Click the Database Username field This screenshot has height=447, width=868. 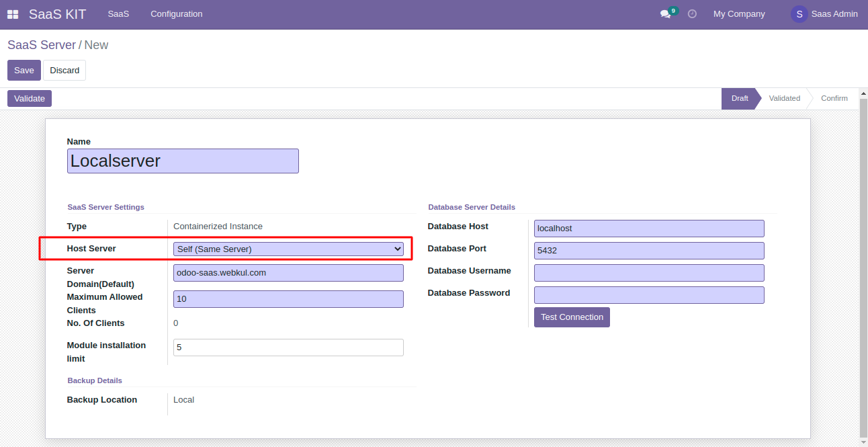click(x=649, y=273)
